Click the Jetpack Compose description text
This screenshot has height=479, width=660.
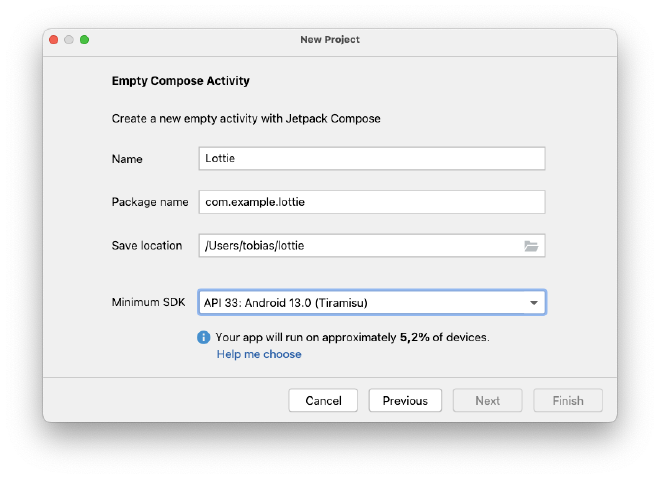click(246, 119)
